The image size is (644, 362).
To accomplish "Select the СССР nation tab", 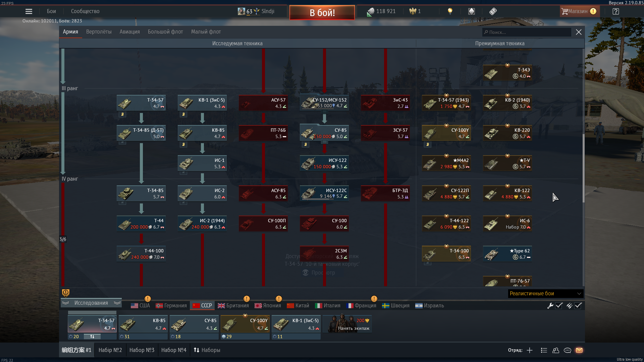I will pos(202,306).
